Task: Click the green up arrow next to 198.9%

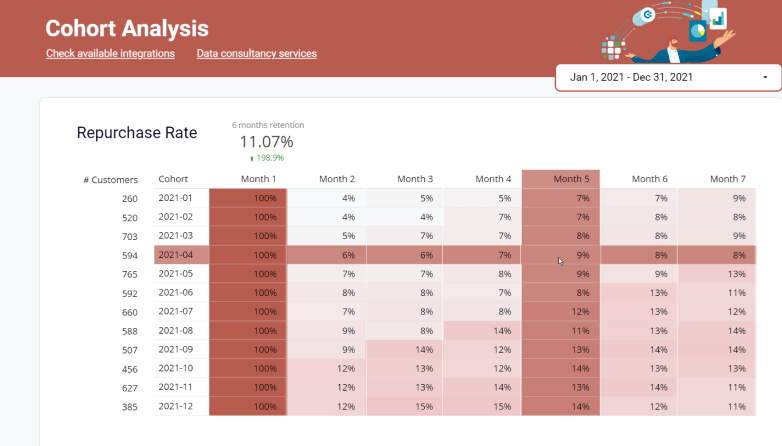Action: pyautogui.click(x=252, y=159)
